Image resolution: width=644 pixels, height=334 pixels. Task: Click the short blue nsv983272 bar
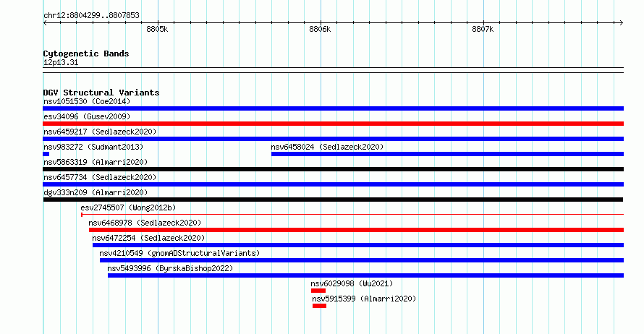coord(46,154)
